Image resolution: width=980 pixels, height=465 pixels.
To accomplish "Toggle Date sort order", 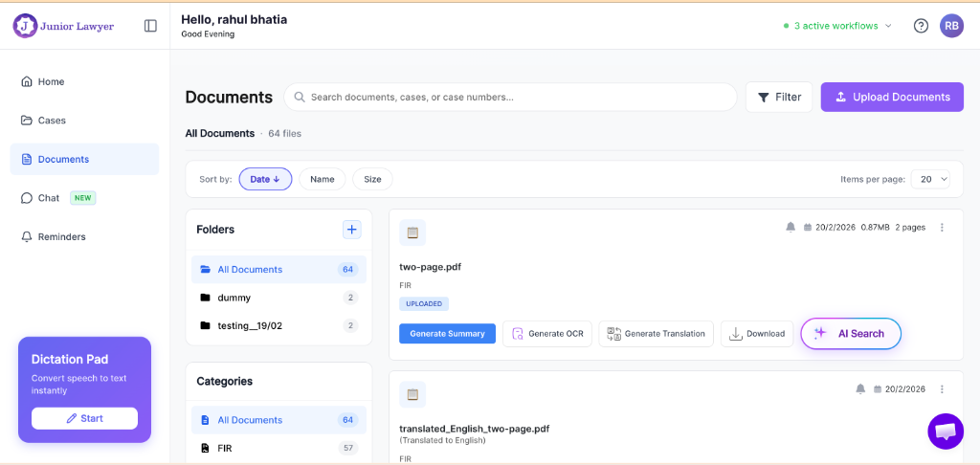I will pyautogui.click(x=265, y=179).
